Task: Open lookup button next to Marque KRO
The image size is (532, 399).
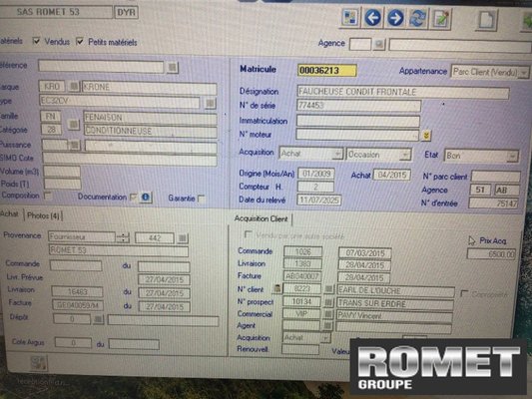Action: (73, 87)
